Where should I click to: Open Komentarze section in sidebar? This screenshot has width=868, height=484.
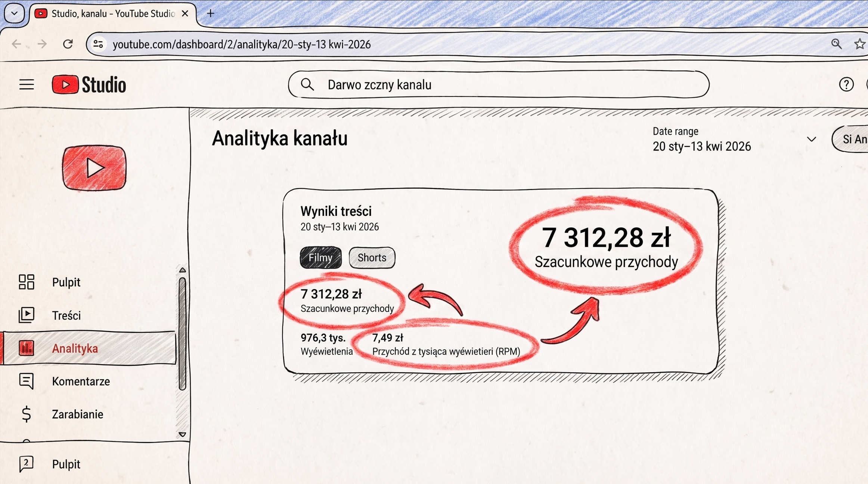81,381
